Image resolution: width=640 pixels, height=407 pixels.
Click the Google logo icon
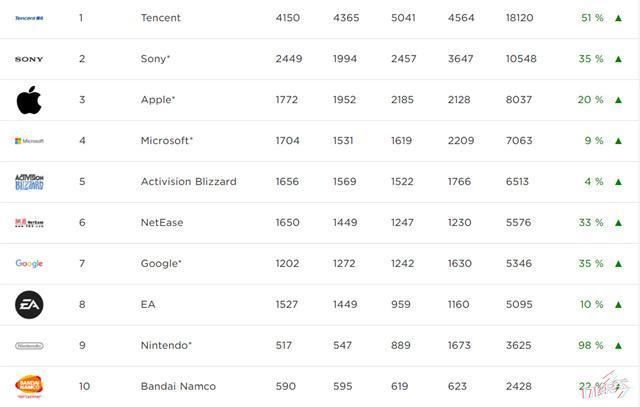[x=29, y=264]
